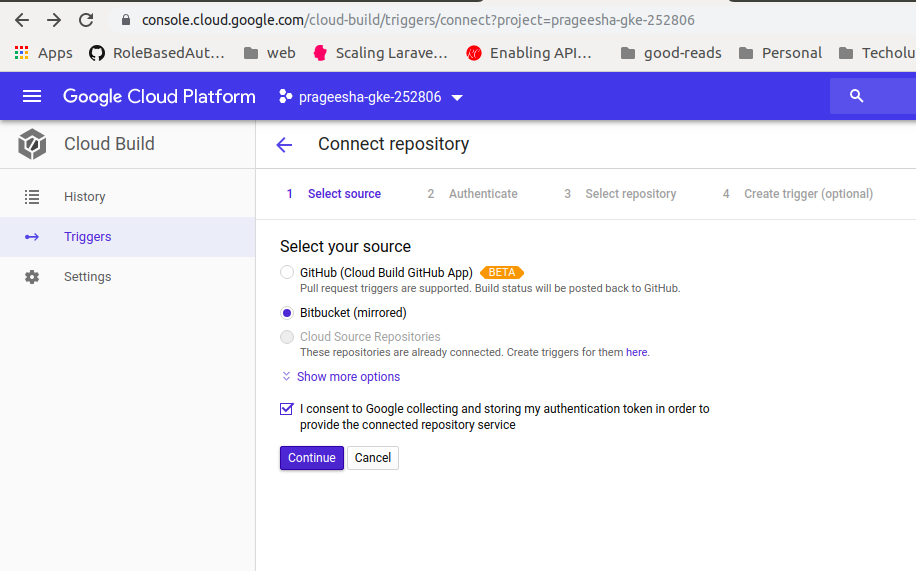Screen dimensions: 916x571
Task: Click the padlock site security icon
Action: click(x=126, y=20)
